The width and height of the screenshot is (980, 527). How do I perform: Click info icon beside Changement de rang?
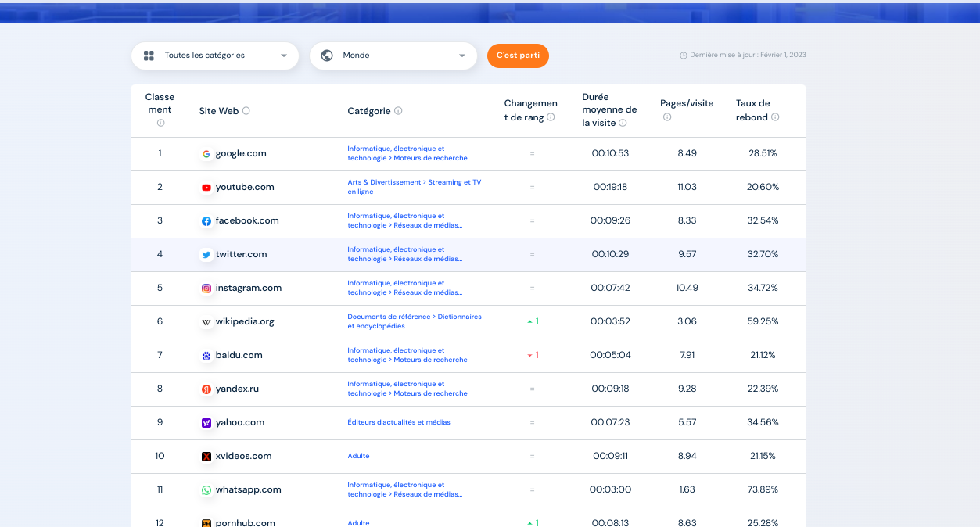click(x=551, y=117)
